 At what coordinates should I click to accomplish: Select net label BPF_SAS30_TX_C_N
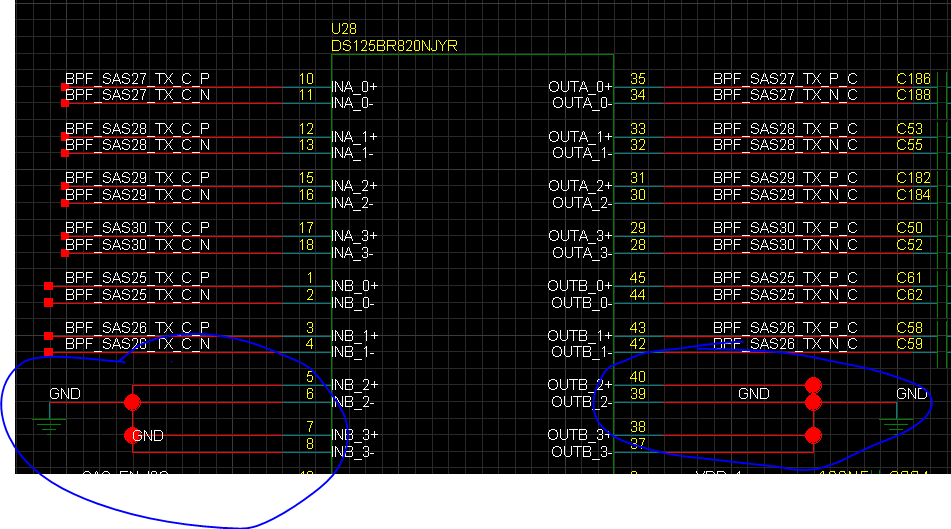pos(137,244)
